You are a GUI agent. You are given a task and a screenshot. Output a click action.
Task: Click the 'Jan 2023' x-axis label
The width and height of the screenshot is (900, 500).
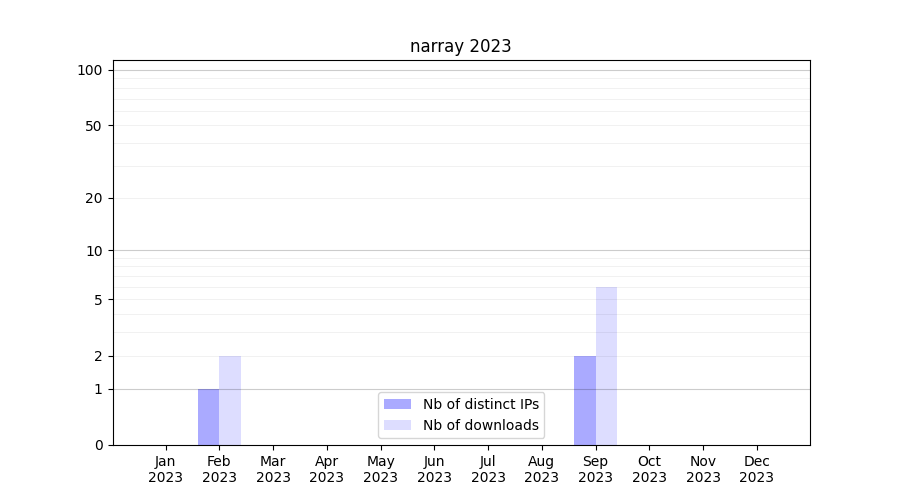(x=166, y=469)
